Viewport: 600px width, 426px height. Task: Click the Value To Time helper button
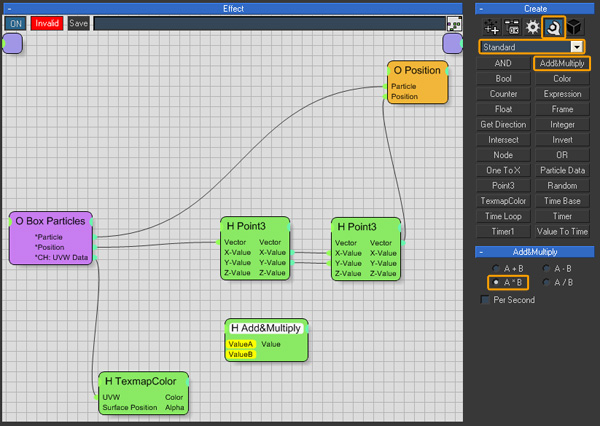[562, 232]
